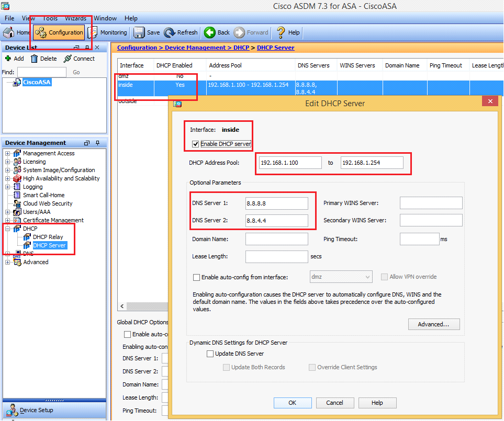Open the Help menu

(x=131, y=18)
